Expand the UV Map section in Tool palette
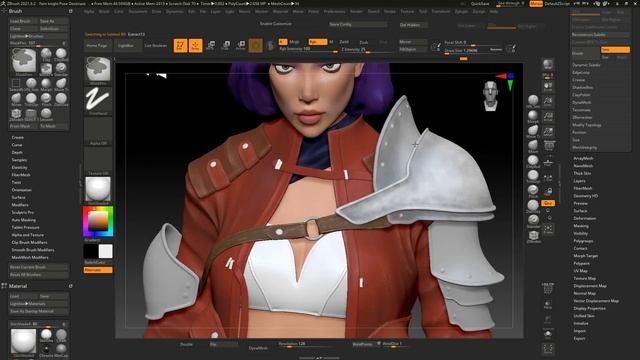Image resolution: width=640 pixels, height=360 pixels. coord(580,271)
